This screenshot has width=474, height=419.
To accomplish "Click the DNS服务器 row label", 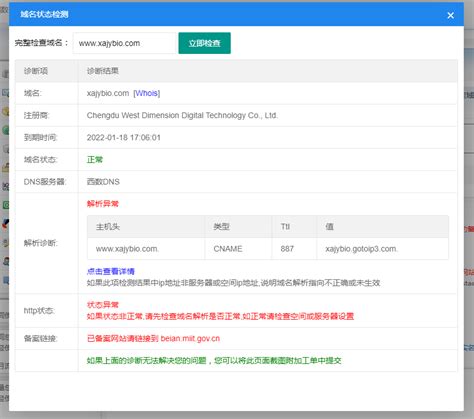I will coord(45,182).
